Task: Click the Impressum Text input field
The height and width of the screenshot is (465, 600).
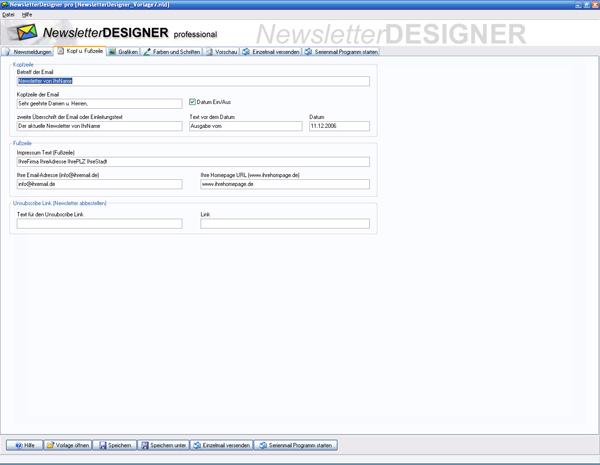Action: pyautogui.click(x=193, y=161)
